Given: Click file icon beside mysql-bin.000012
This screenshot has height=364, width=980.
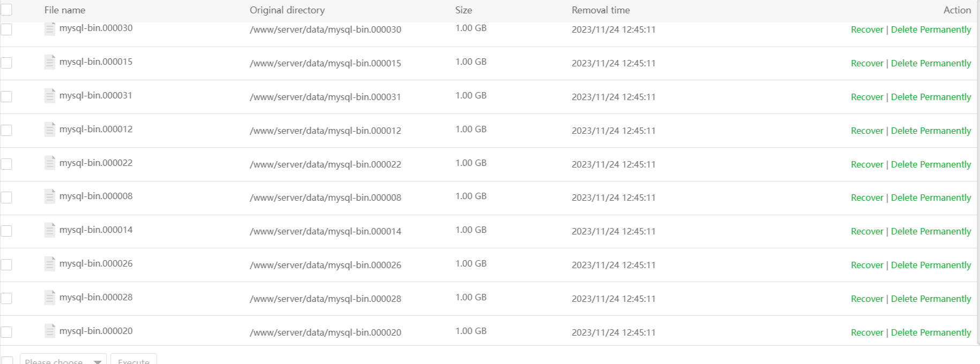Looking at the screenshot, I should (x=50, y=130).
